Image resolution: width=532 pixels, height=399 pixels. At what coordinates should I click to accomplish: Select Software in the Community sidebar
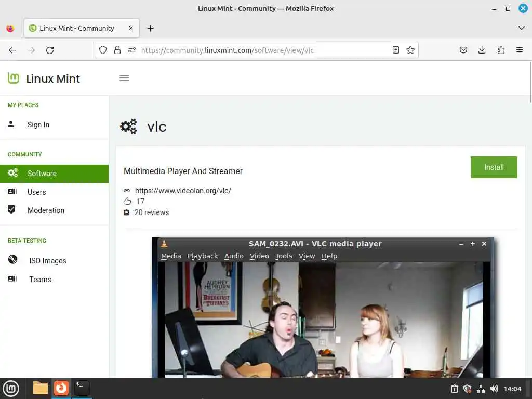coord(54,174)
